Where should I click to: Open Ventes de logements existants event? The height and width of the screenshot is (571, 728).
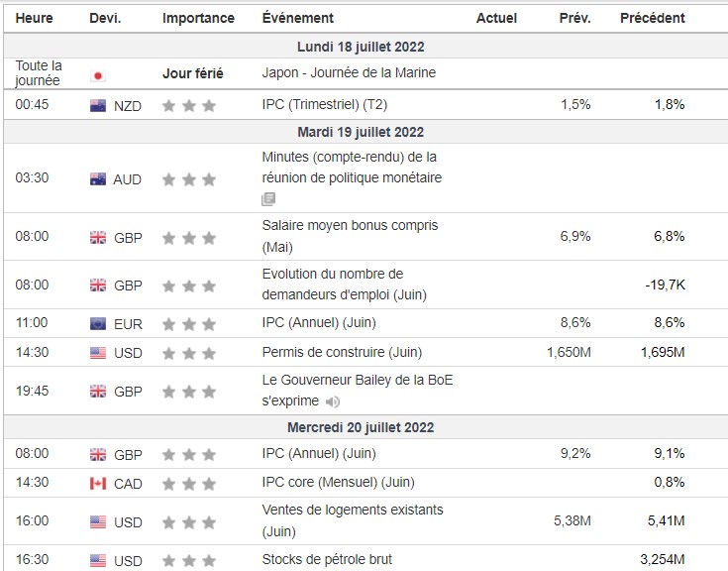[353, 510]
